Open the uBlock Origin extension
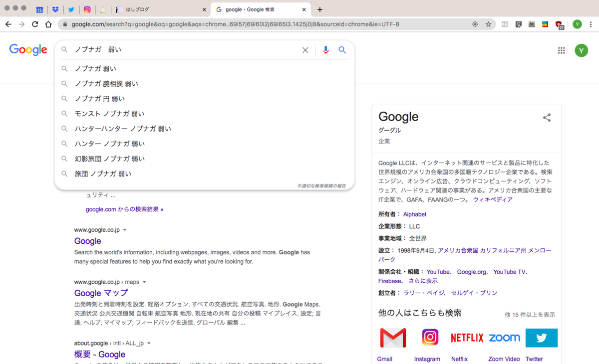This screenshot has width=599, height=364. (x=560, y=23)
